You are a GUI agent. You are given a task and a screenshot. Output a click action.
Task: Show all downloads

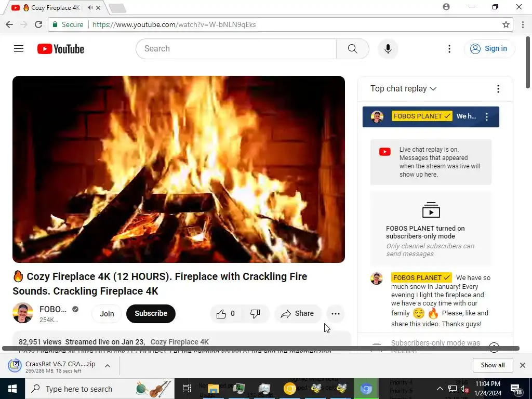pyautogui.click(x=493, y=365)
